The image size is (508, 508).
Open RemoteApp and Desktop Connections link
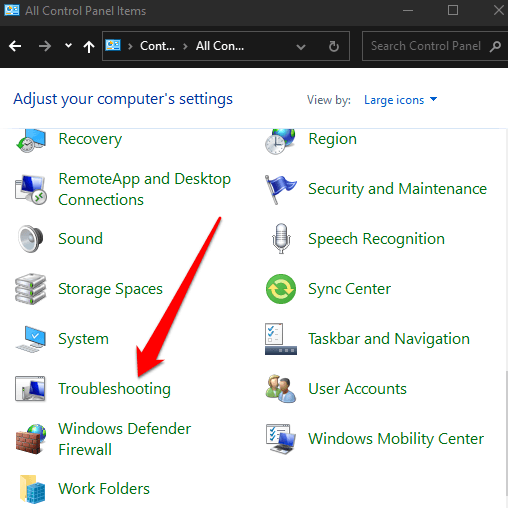[144, 189]
